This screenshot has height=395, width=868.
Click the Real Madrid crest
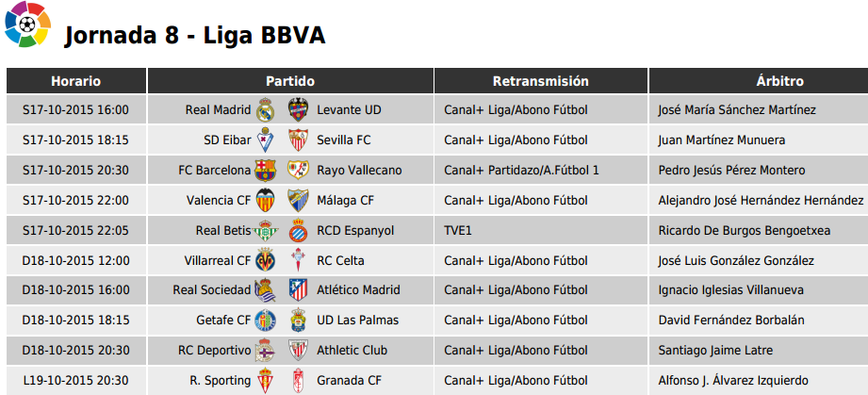click(x=265, y=109)
